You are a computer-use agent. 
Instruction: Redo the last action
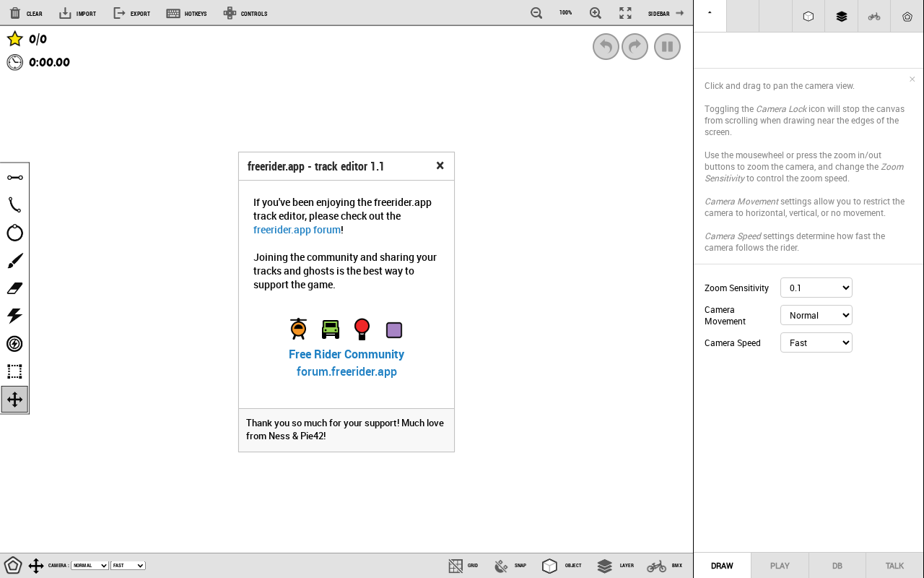[635, 47]
